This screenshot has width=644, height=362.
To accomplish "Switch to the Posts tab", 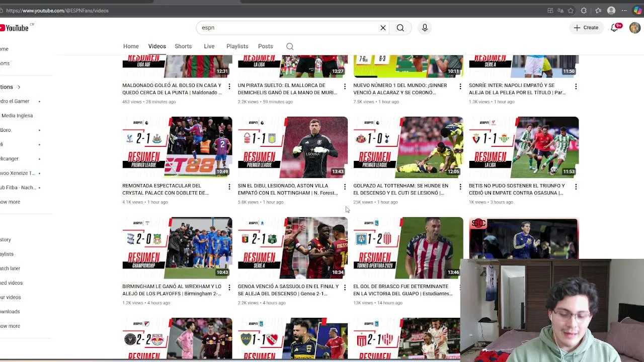I will tap(266, 46).
